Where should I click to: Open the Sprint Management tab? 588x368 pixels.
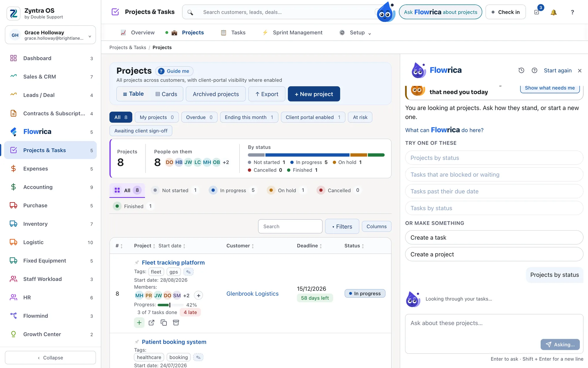click(293, 33)
